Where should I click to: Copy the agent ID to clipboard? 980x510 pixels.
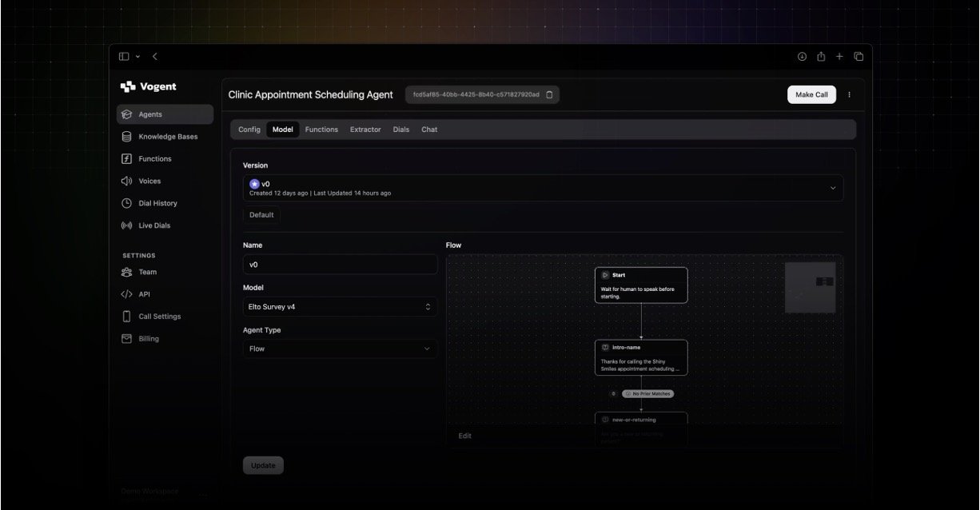[x=549, y=95]
